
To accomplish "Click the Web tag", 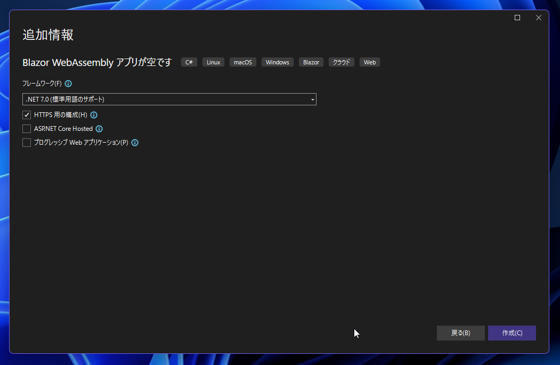I will click(x=370, y=62).
